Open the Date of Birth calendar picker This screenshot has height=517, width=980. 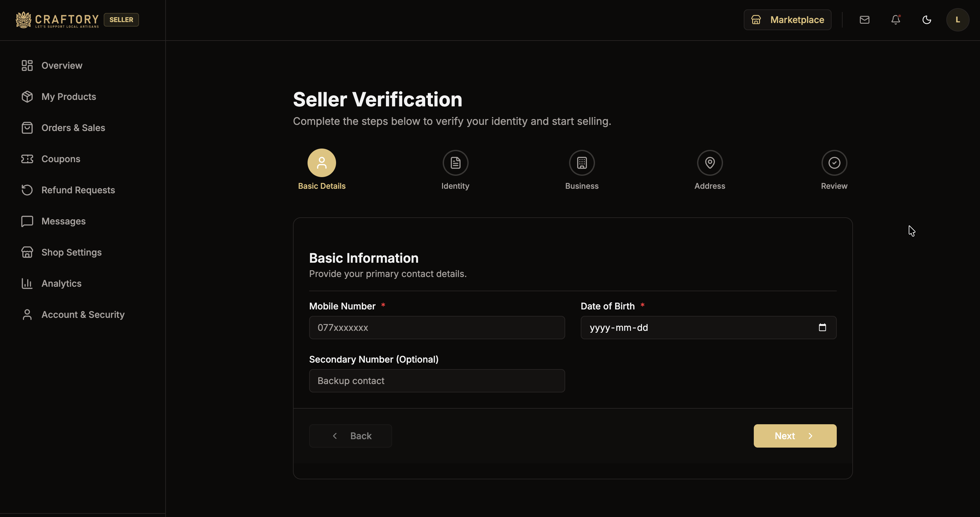tap(823, 327)
